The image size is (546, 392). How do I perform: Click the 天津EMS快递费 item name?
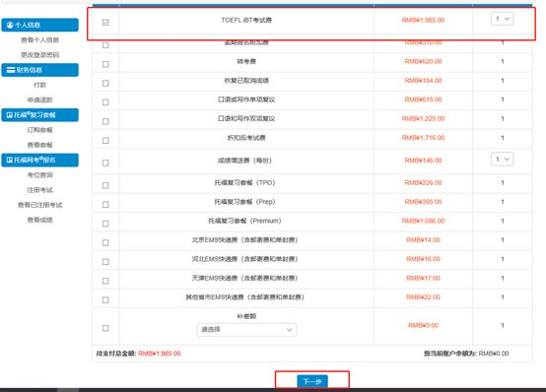point(244,278)
